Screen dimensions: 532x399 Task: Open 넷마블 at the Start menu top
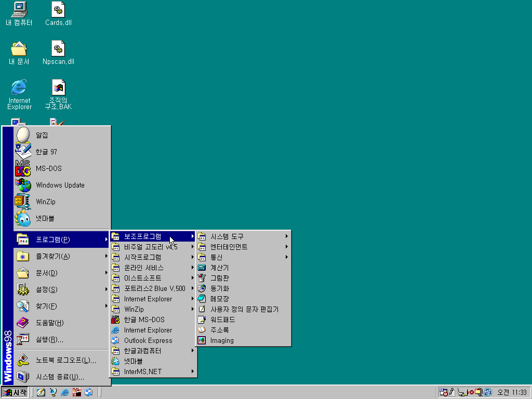(62, 218)
